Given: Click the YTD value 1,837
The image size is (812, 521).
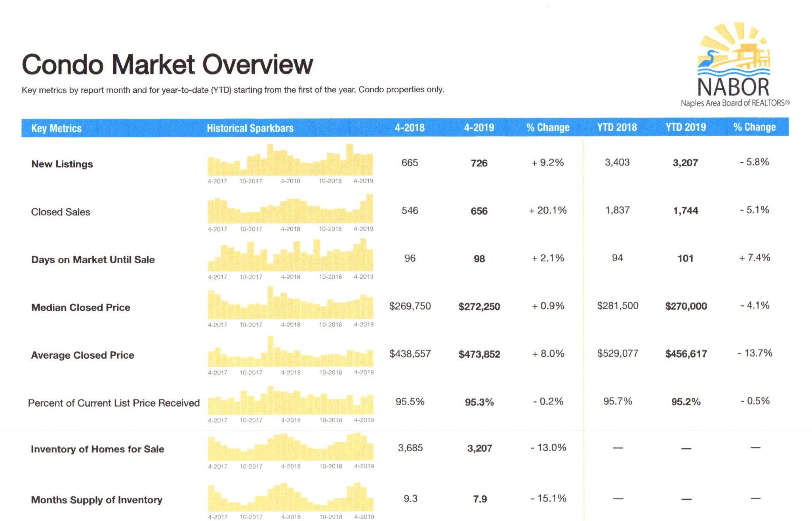Looking at the screenshot, I should [x=617, y=210].
